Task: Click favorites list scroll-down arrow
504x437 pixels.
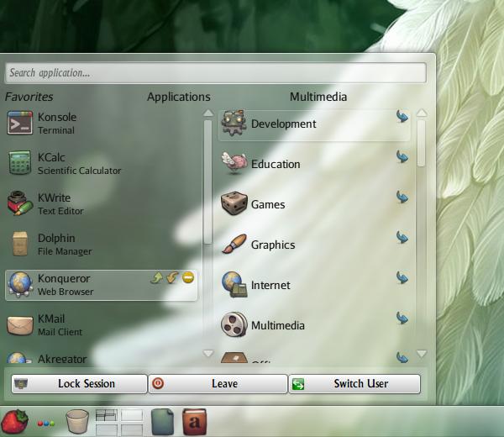Action: pos(208,353)
